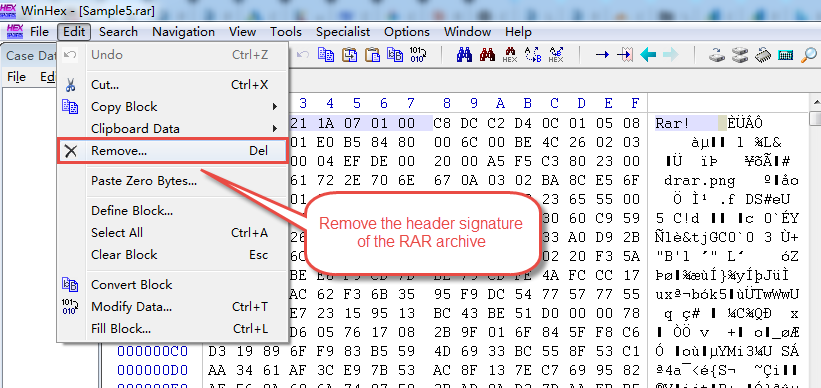
Task: Click Rar! in the text column
Action: click(x=673, y=124)
